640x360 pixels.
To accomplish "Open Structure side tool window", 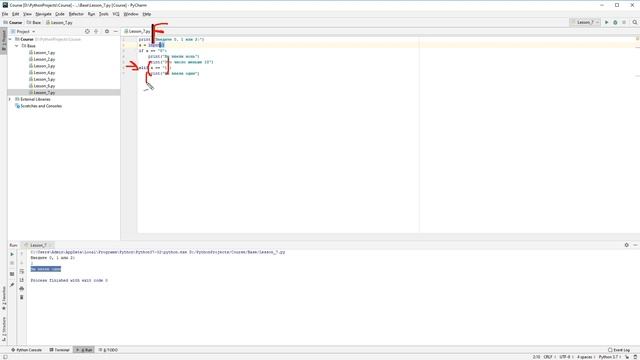I will tap(4, 329).
